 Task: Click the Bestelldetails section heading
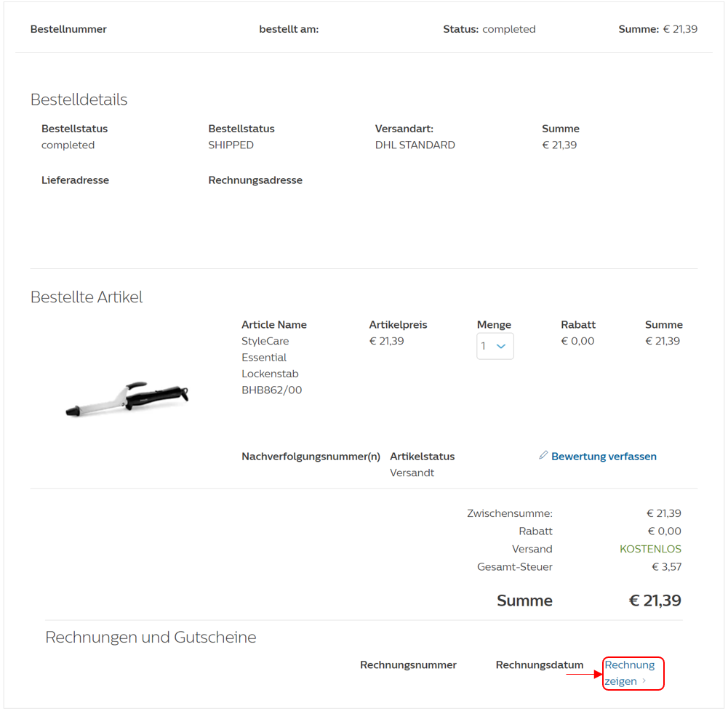[79, 100]
